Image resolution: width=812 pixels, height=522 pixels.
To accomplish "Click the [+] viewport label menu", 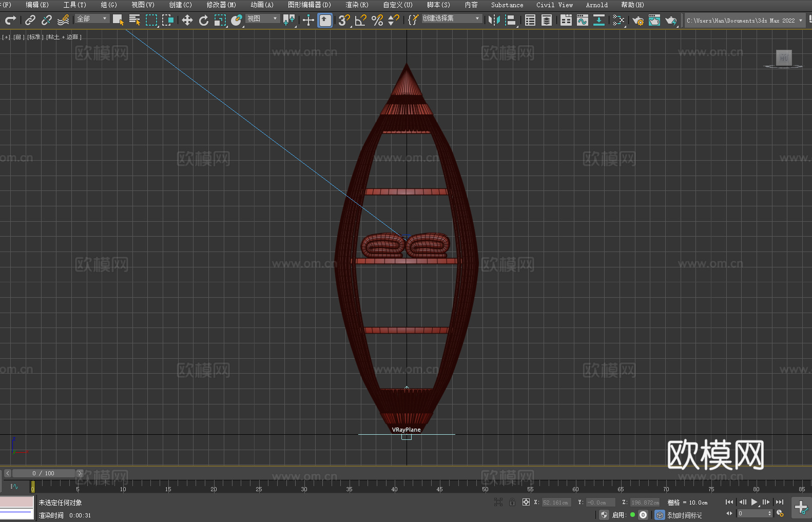I will [x=6, y=37].
